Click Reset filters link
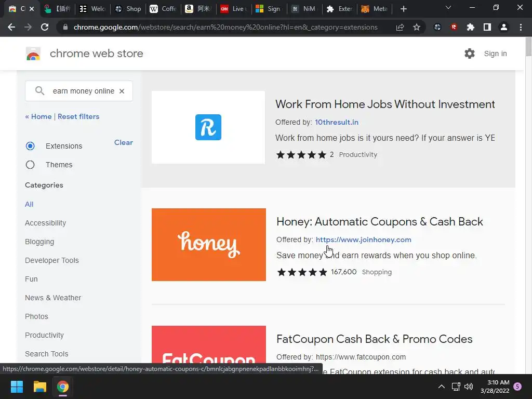Viewport: 532px width, 399px height. tap(78, 116)
